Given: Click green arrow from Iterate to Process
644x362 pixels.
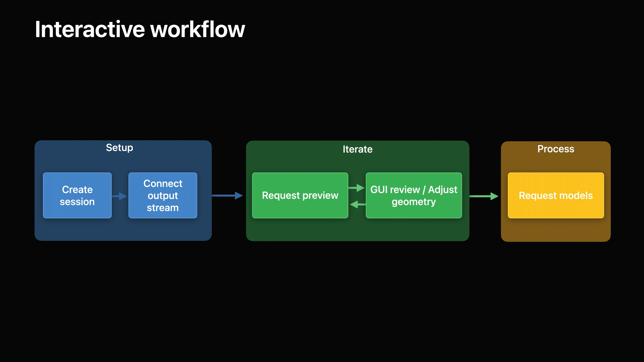Looking at the screenshot, I should click(x=484, y=196).
